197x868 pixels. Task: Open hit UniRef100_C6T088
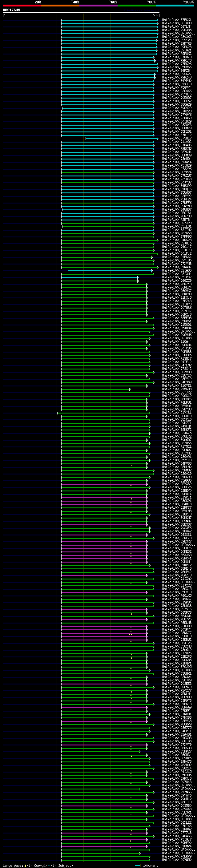(177, 23)
